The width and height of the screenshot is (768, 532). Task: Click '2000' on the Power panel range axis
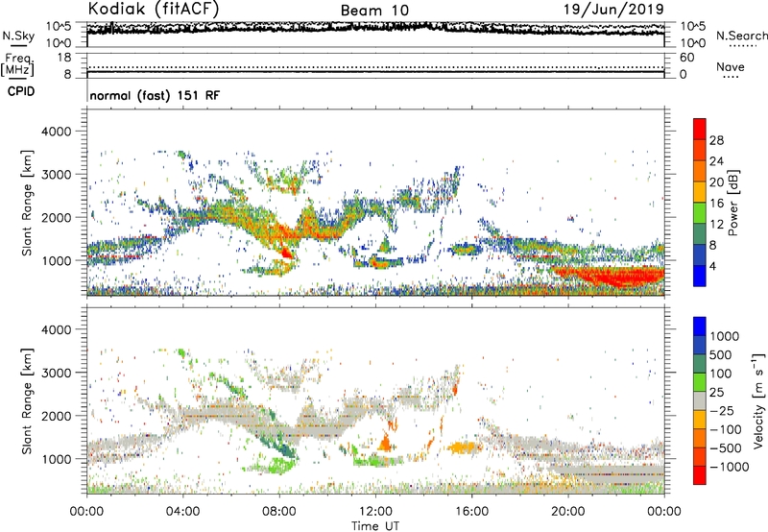57,217
